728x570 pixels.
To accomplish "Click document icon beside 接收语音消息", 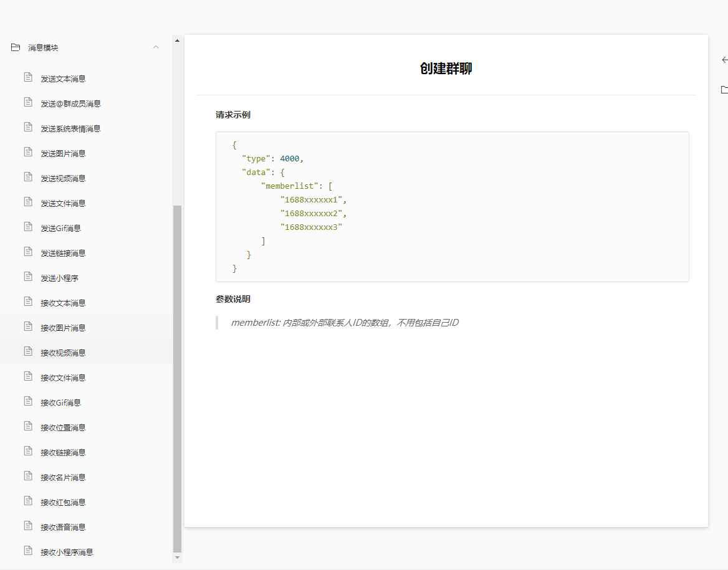I will [28, 526].
